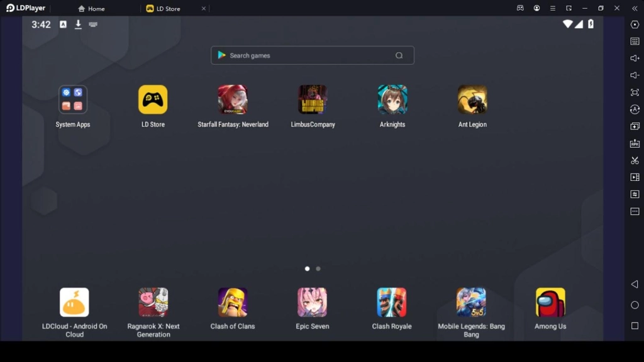Open the emulator settings hexagon icon
644x362 pixels.
click(635, 25)
